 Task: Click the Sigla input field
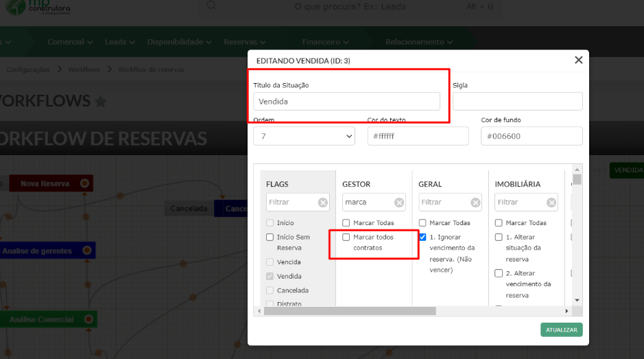point(518,101)
